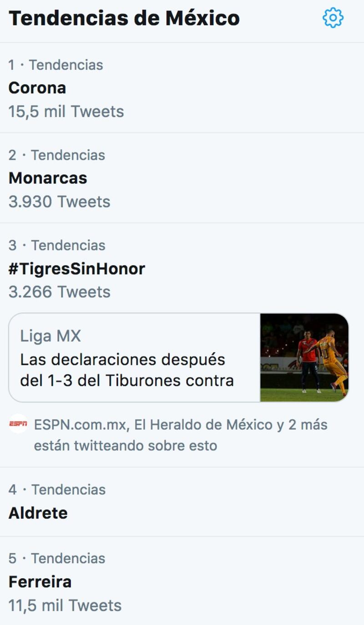The width and height of the screenshot is (364, 625).
Task: Click the 15,5 mil Tweets count
Action: (66, 112)
